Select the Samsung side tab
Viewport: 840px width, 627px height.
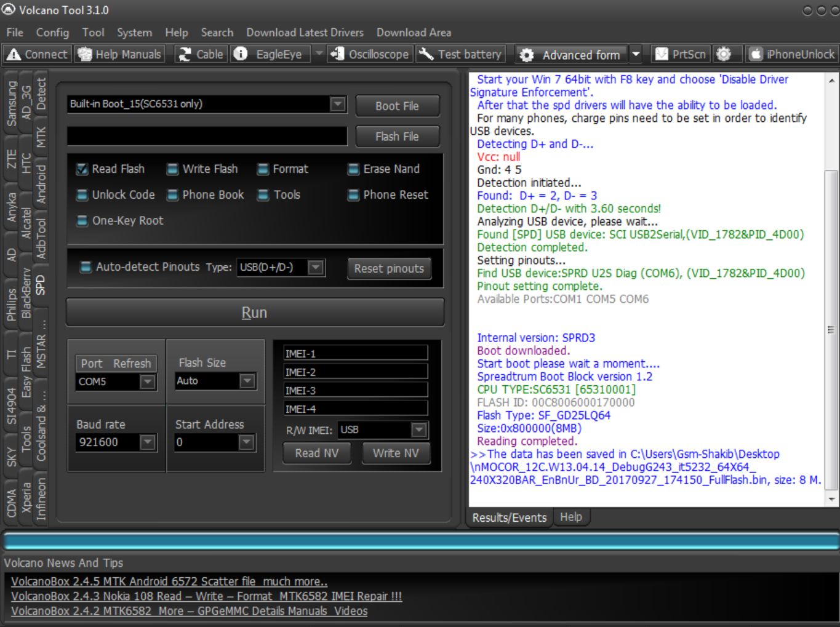11,104
